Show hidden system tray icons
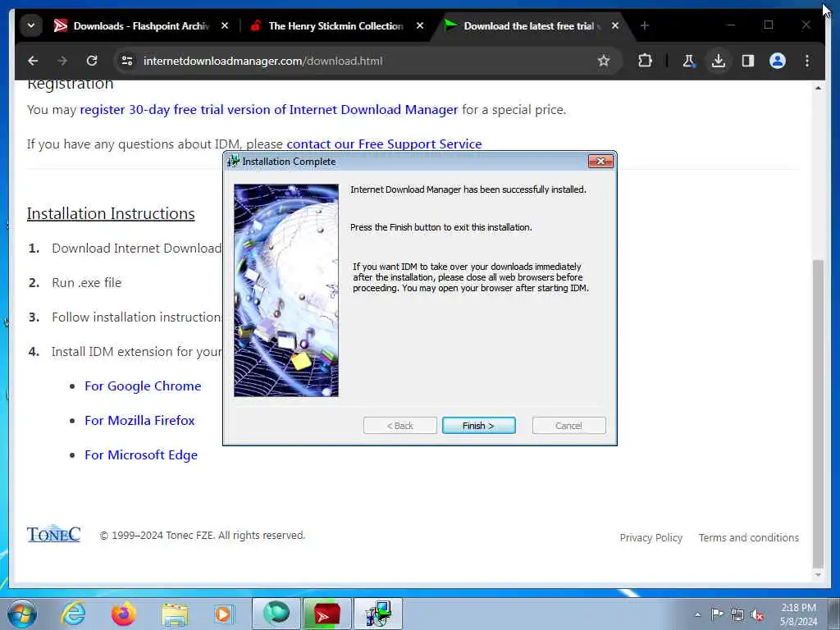This screenshot has width=840, height=630. (697, 614)
